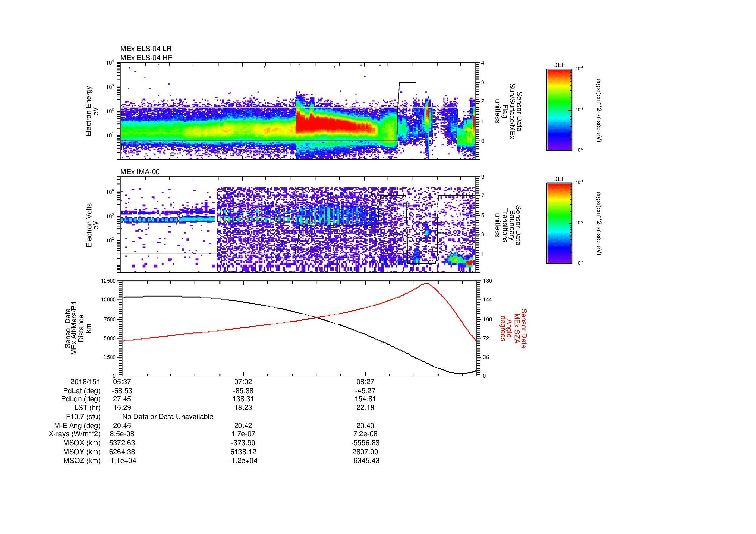This screenshot has height=534, width=756.
Task: Click MSOX value '-5596.83'
Action: coord(366,443)
